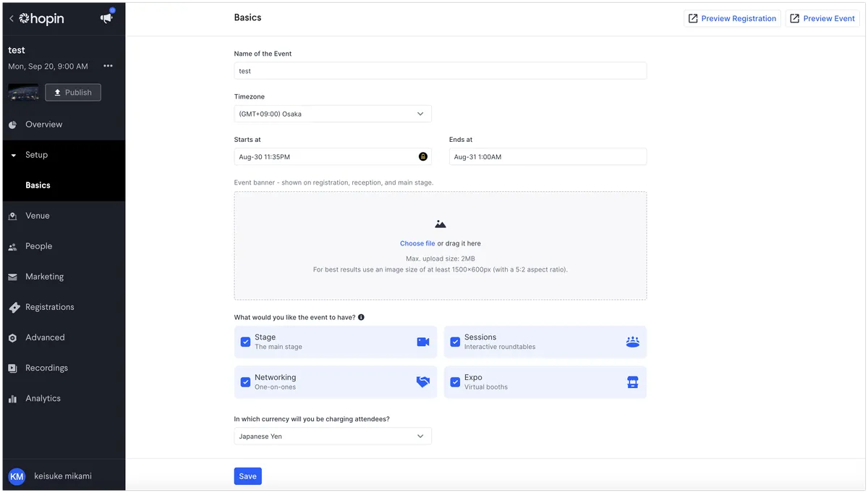Image resolution: width=868 pixels, height=493 pixels.
Task: Click the test event title in sidebar
Action: click(x=17, y=50)
